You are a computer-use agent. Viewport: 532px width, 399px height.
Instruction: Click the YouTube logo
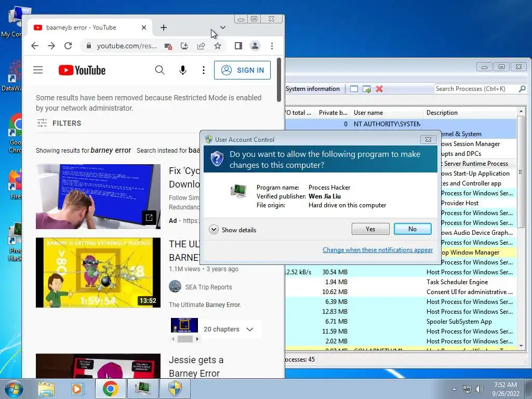[82, 70]
